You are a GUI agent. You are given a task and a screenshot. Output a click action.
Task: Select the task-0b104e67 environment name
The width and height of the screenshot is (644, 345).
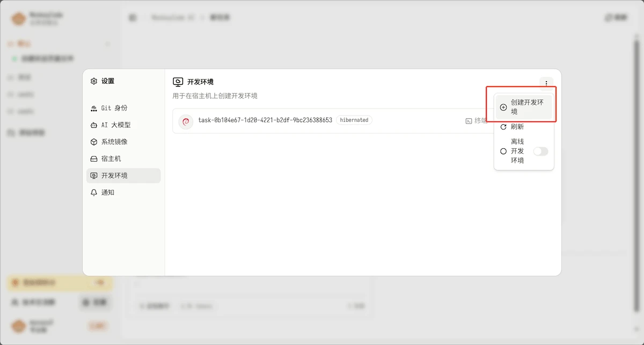point(265,120)
